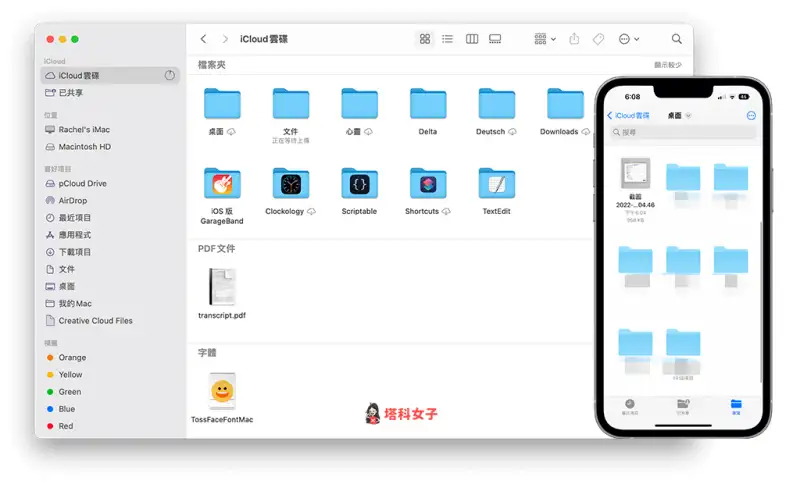Click cloud download icon next to Deutsch

(512, 132)
